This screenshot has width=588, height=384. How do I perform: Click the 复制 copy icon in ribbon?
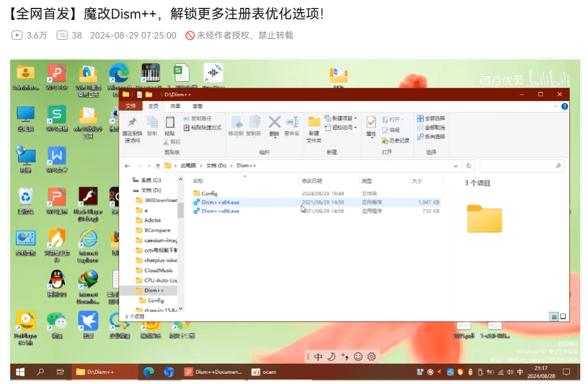(x=152, y=122)
